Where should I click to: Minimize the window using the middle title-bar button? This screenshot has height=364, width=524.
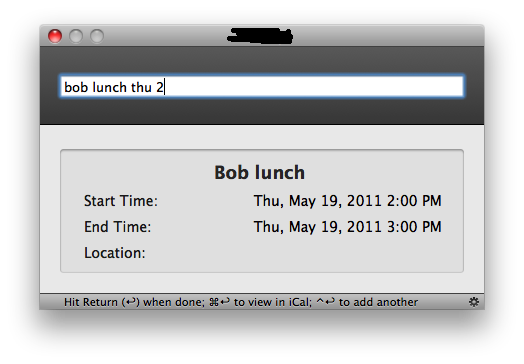(x=76, y=36)
